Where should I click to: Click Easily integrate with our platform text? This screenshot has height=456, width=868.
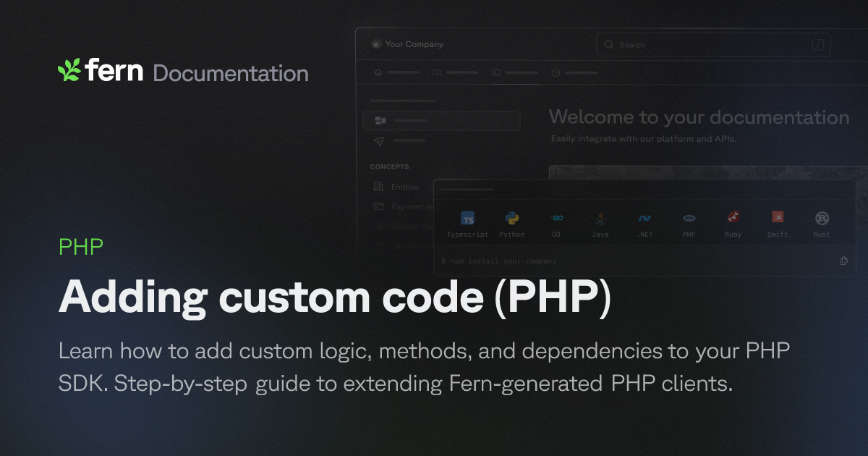[644, 138]
